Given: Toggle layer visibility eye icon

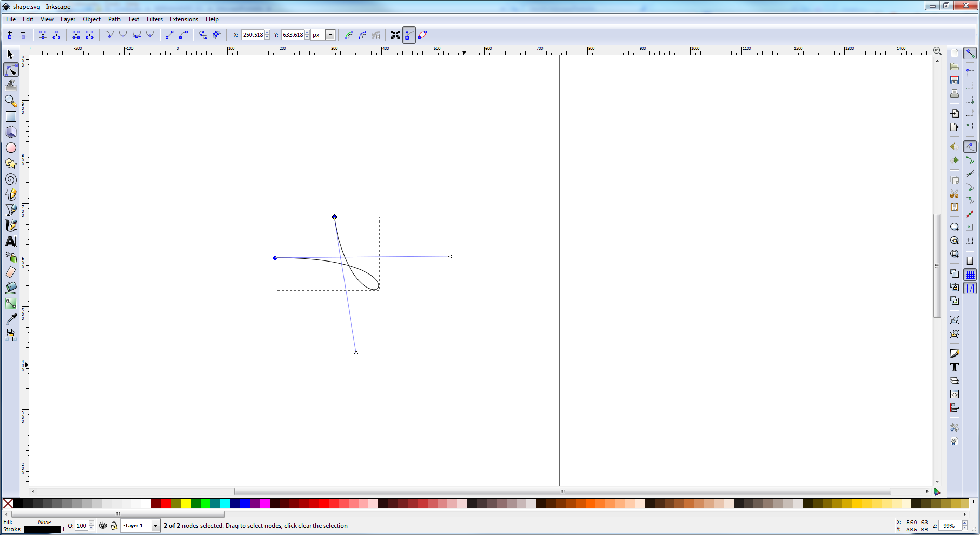Looking at the screenshot, I should (x=103, y=526).
